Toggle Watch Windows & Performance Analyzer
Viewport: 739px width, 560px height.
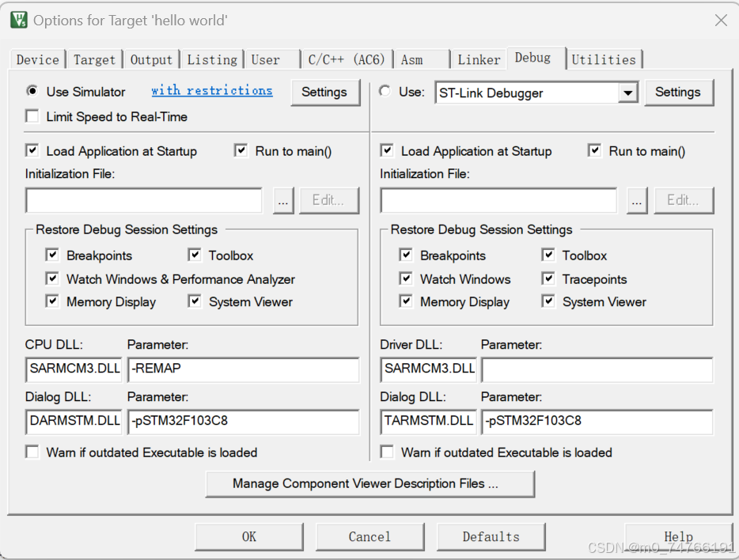point(52,278)
